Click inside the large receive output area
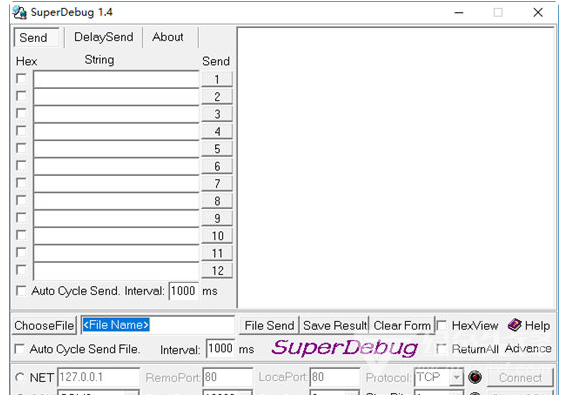The image size is (568, 395). 396,167
